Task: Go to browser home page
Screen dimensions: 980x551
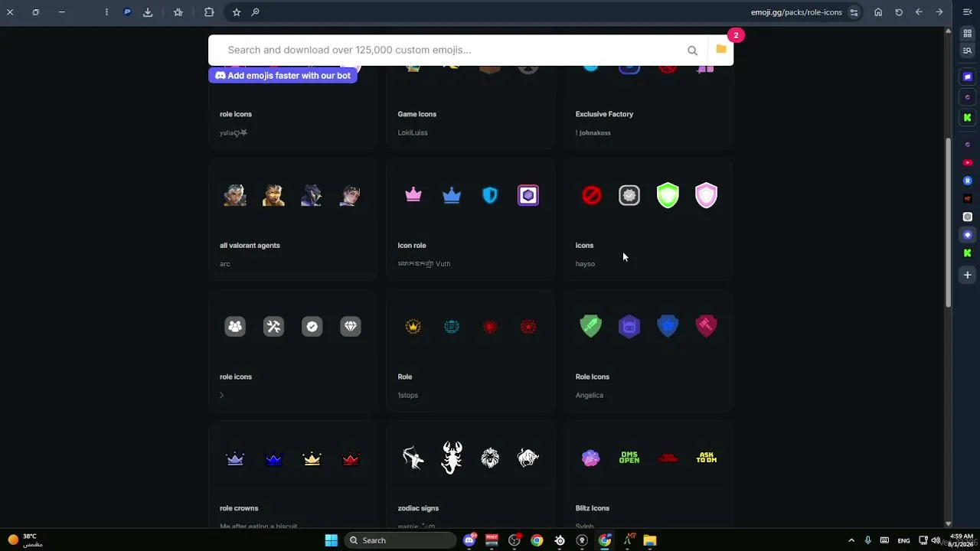Action: pos(878,12)
